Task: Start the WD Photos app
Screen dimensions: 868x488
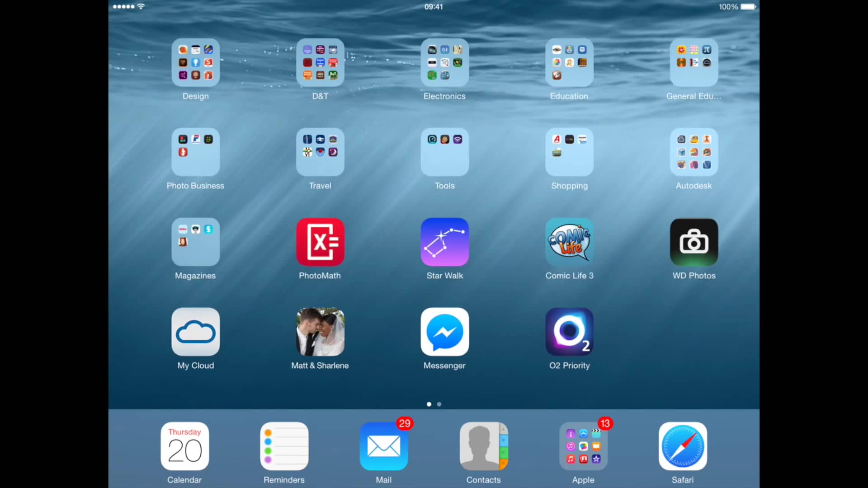Action: point(693,242)
